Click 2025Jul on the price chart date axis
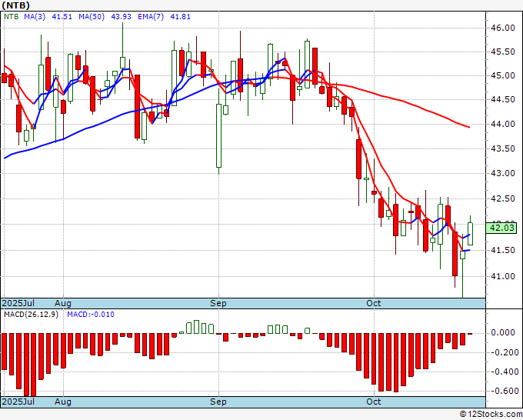523x420 pixels. tap(18, 303)
